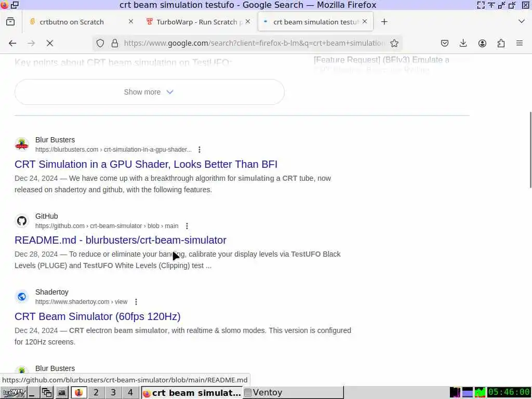Switch to workspace 3
532x399 pixels.
113,393
